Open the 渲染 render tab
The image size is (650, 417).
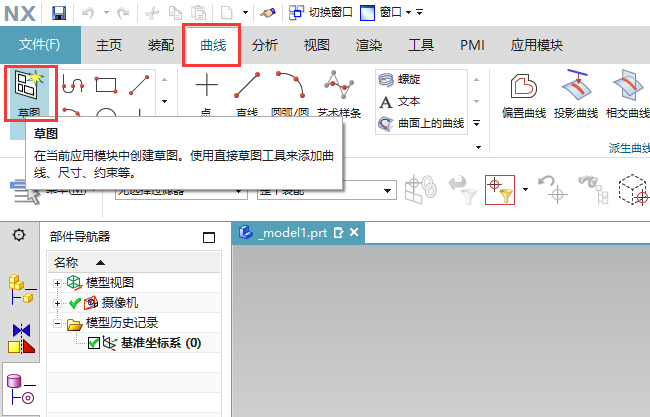click(x=369, y=45)
